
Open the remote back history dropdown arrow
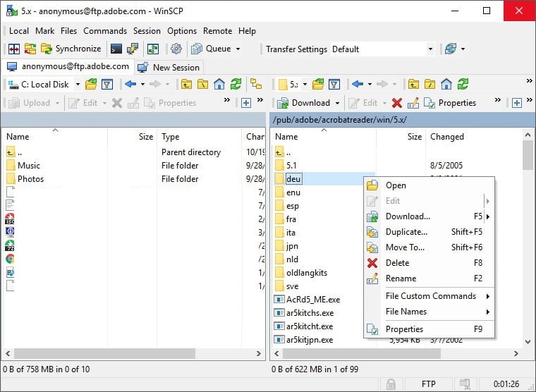(370, 84)
